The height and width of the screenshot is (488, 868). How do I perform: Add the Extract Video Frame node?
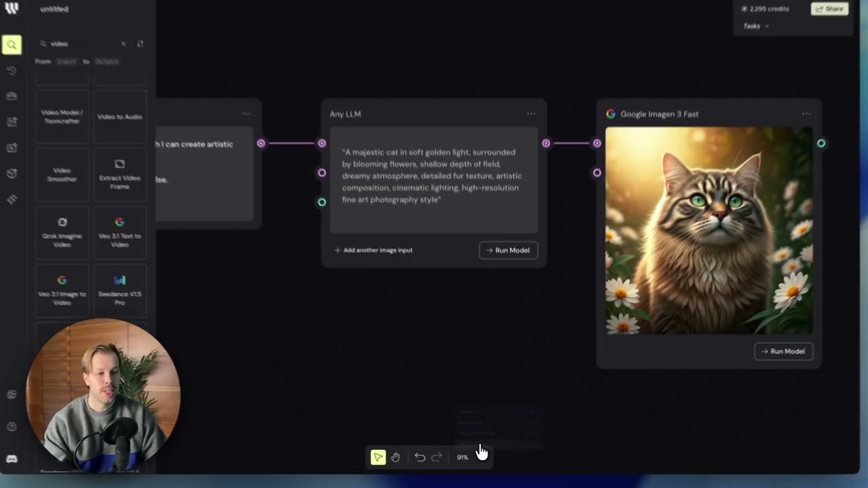coord(119,174)
